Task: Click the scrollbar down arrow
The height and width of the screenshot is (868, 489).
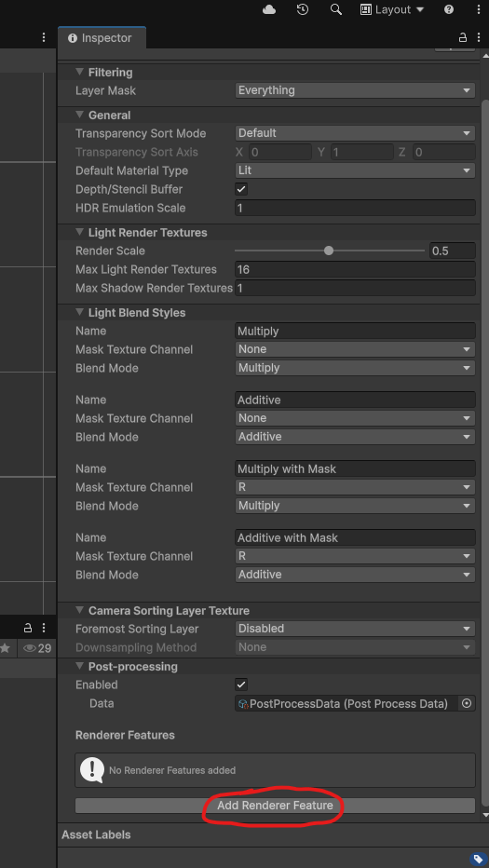Action: tap(485, 816)
